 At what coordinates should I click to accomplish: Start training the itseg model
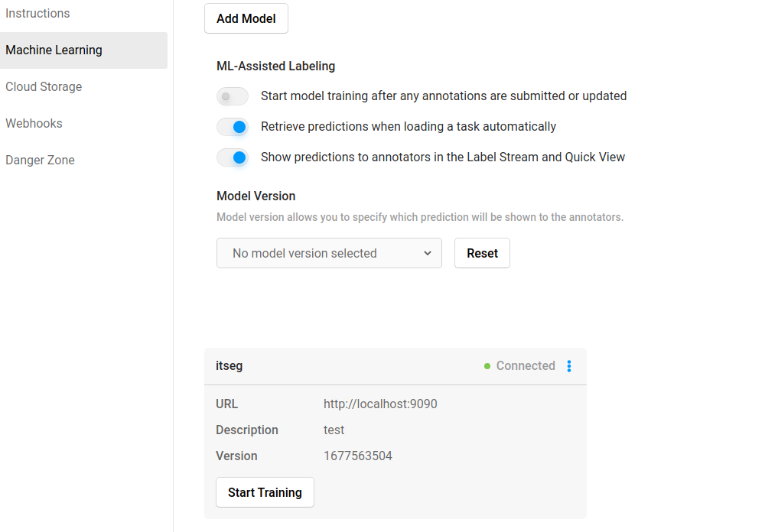[x=265, y=492]
